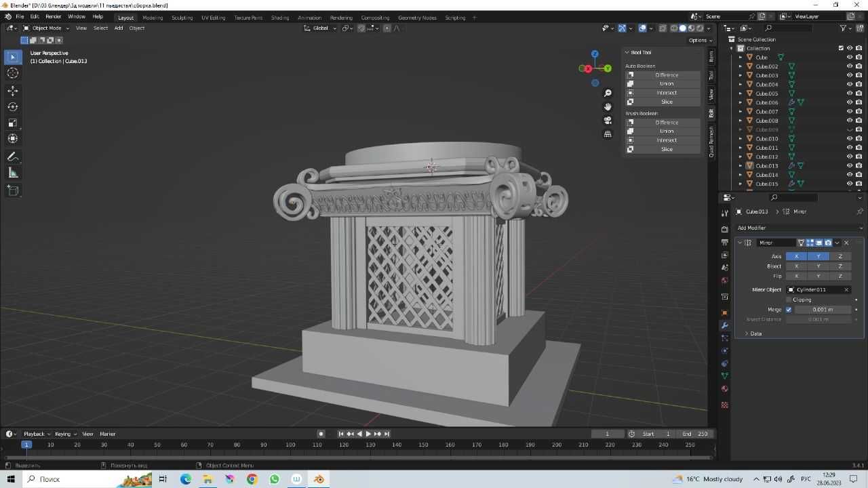
Task: Expand Cube.004 in the outliner
Action: tap(741, 85)
